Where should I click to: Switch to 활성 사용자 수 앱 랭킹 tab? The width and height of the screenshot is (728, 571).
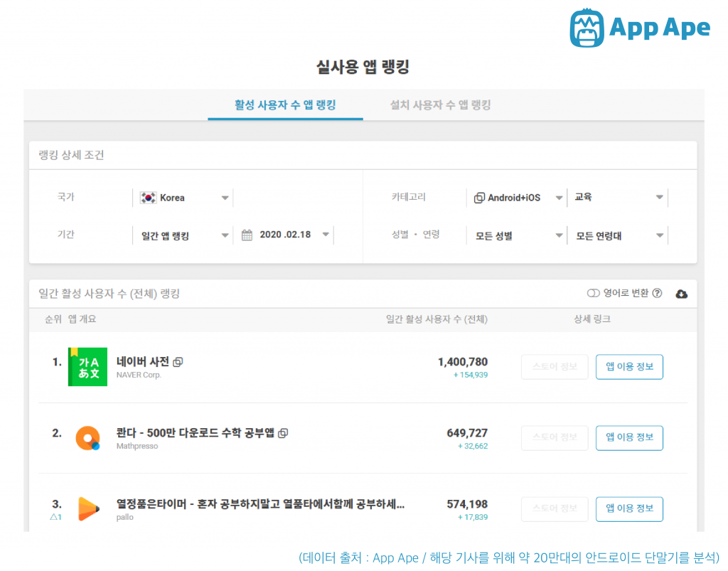pyautogui.click(x=285, y=105)
